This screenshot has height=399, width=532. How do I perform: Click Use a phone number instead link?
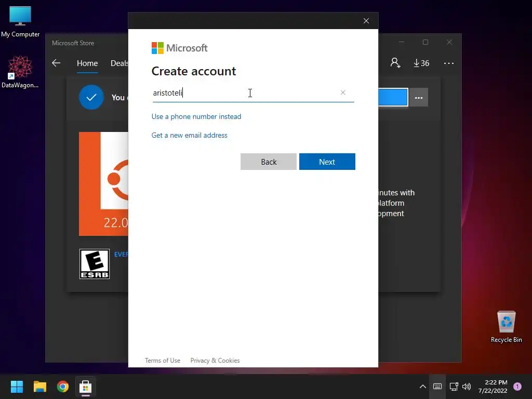tap(196, 116)
